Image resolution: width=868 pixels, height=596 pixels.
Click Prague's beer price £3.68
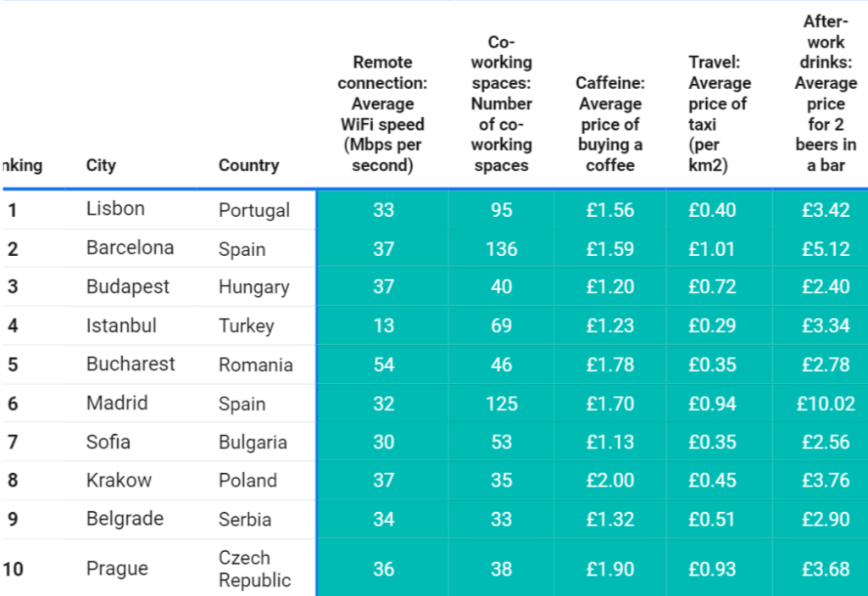[826, 569]
